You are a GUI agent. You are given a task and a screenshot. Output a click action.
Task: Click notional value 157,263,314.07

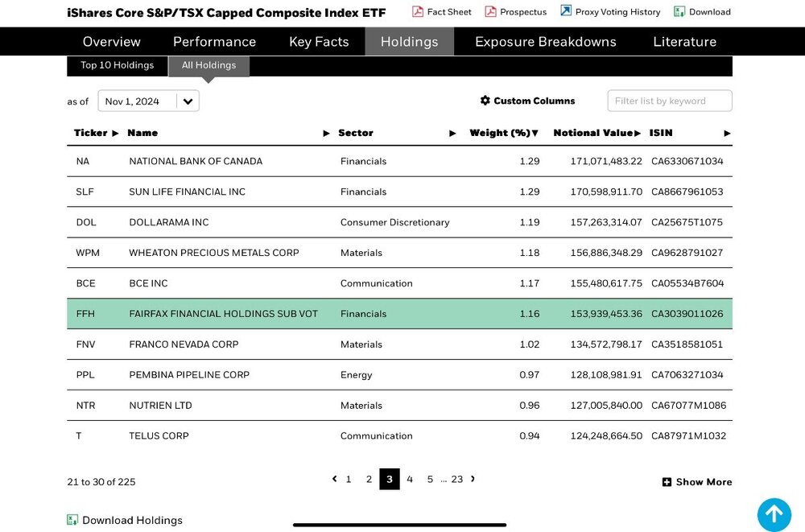tap(606, 222)
